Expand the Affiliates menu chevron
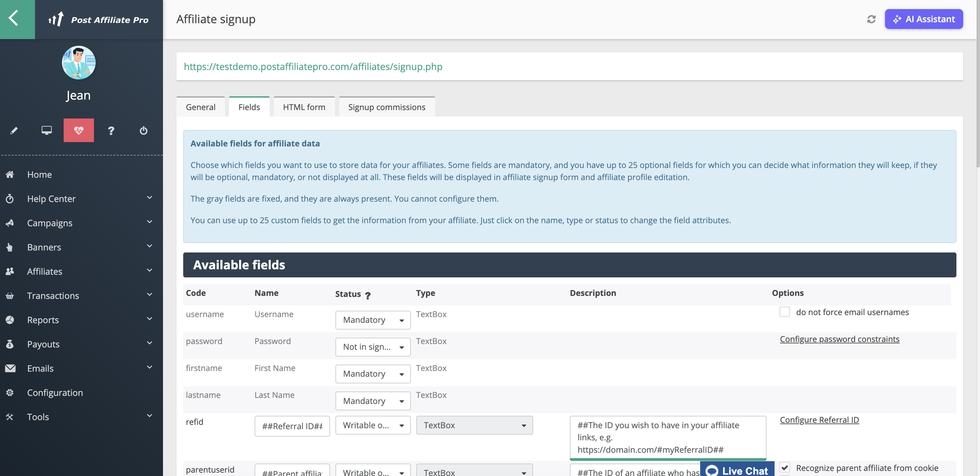 tap(150, 270)
